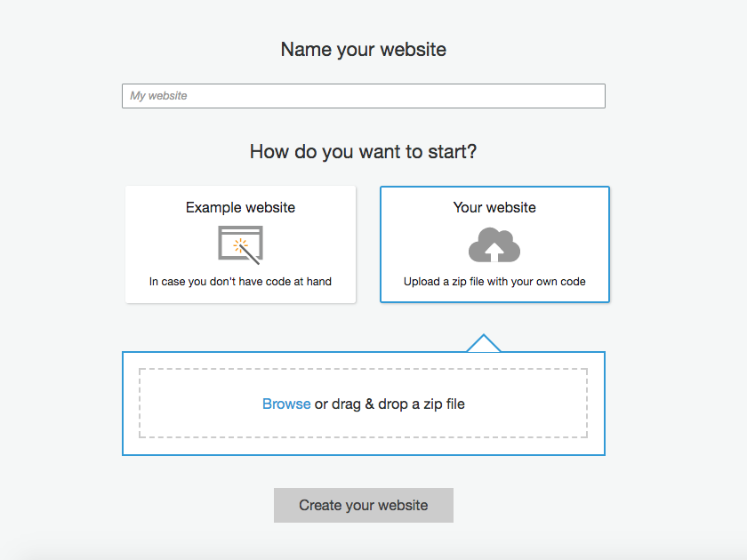This screenshot has height=560, width=747.
Task: Click the dashed drag & drop zone
Action: (x=363, y=403)
